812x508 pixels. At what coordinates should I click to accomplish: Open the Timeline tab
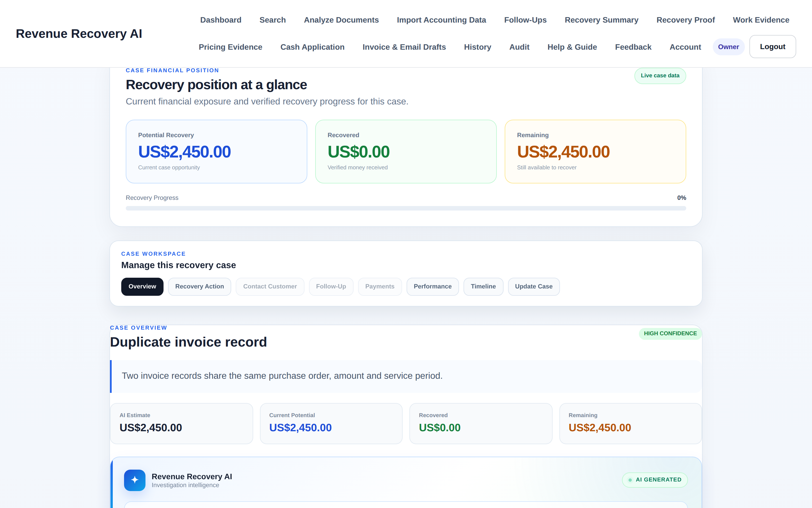point(483,286)
